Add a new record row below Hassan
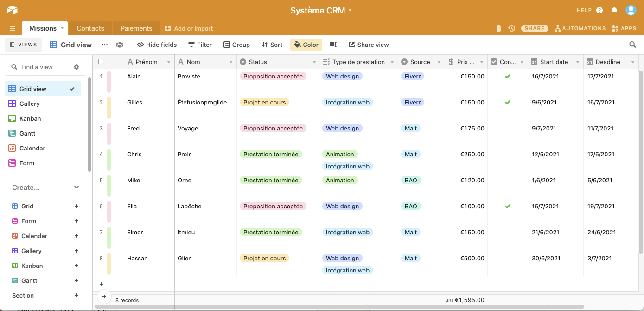 point(102,284)
